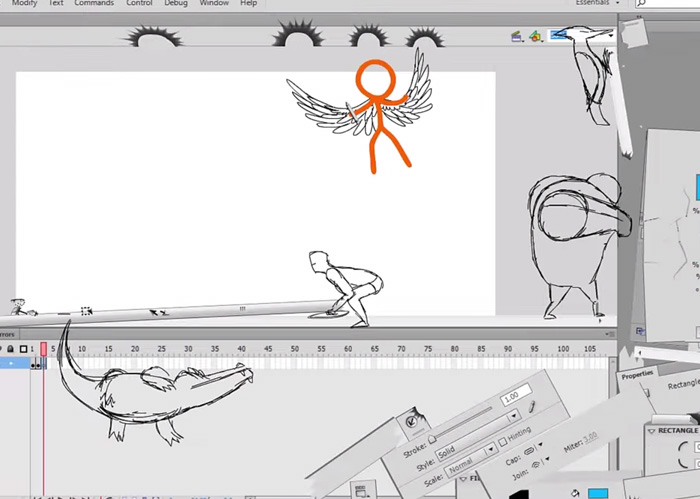Switch to the Properties tab
Viewport: 700px width, 499px height.
[x=637, y=375]
